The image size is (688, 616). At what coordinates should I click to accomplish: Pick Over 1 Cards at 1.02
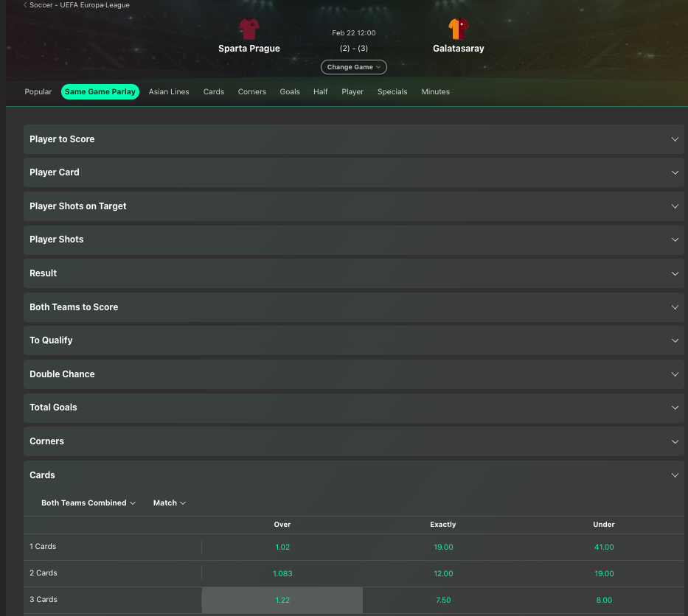(282, 547)
